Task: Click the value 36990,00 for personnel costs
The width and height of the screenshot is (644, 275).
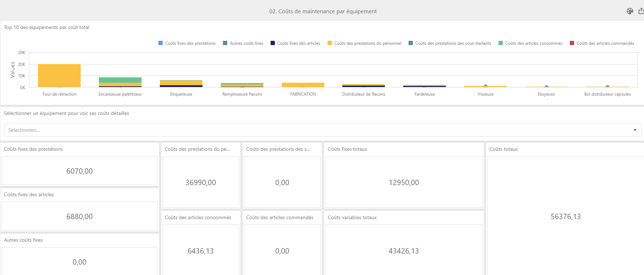Action: tap(201, 183)
